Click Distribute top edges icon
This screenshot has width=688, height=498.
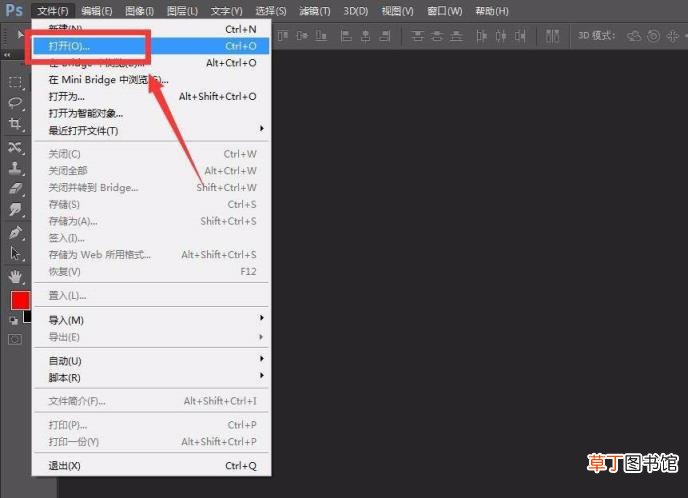[x=417, y=36]
